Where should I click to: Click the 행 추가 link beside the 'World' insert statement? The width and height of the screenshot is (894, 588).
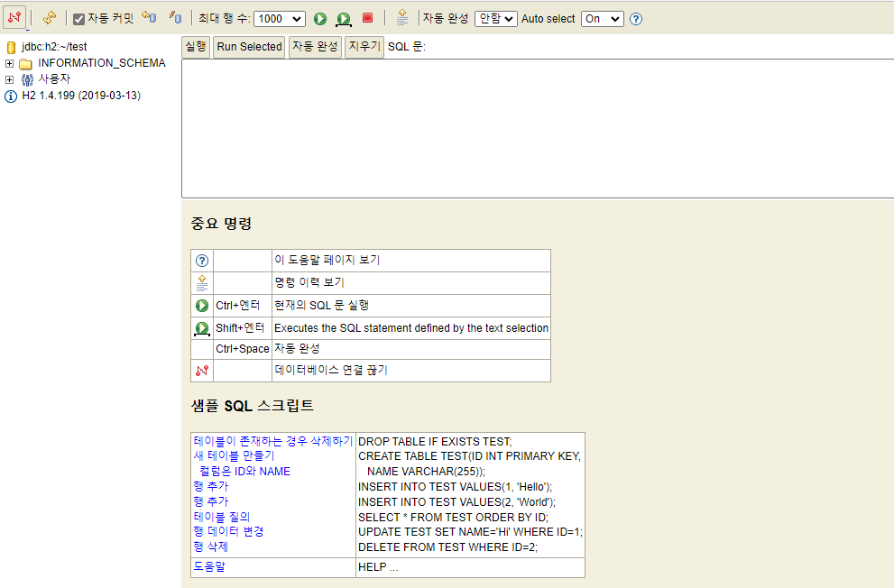coord(210,501)
